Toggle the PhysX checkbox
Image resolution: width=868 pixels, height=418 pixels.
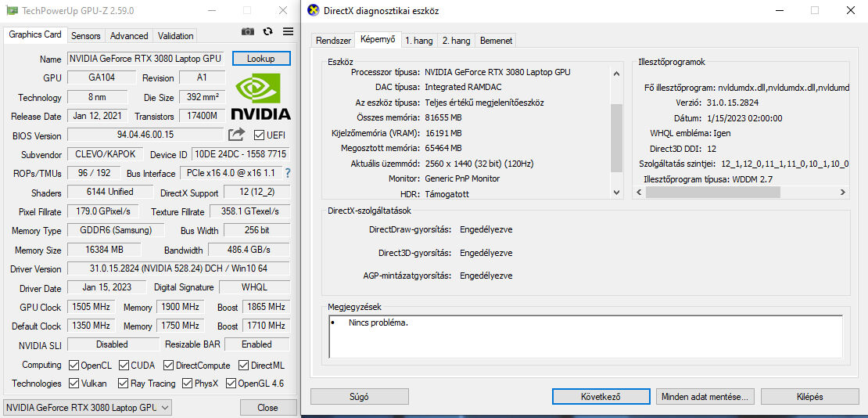click(x=187, y=383)
